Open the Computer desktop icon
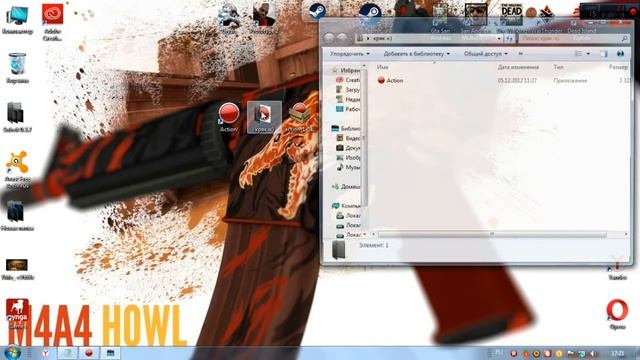 (x=17, y=20)
